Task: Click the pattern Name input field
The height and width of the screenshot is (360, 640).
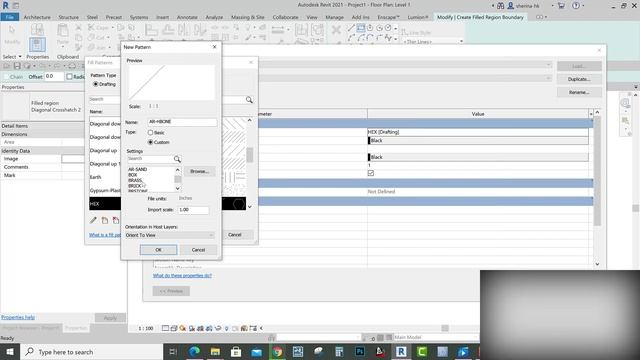Action: click(182, 122)
